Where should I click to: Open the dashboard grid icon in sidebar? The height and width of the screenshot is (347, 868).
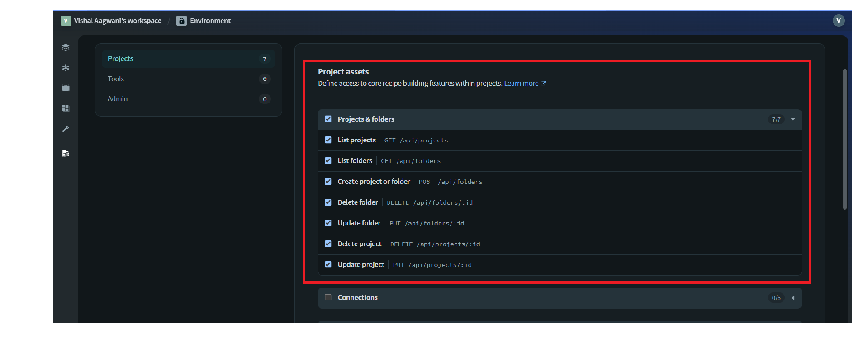click(66, 108)
